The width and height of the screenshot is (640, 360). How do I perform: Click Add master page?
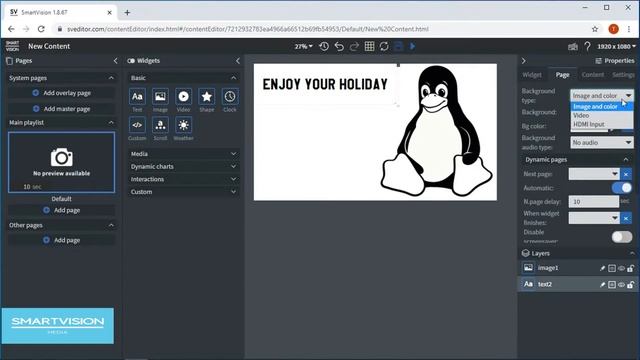[62, 109]
